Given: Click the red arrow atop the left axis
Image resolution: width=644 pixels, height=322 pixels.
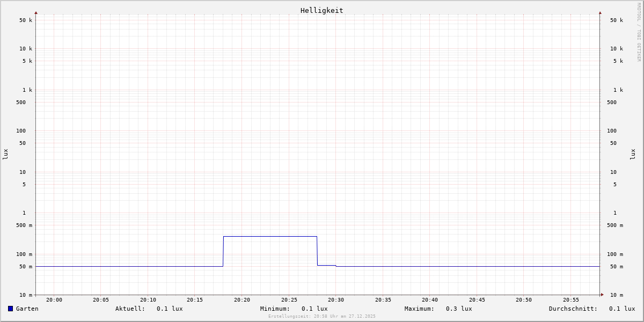Looking at the screenshot, I should [x=36, y=13].
